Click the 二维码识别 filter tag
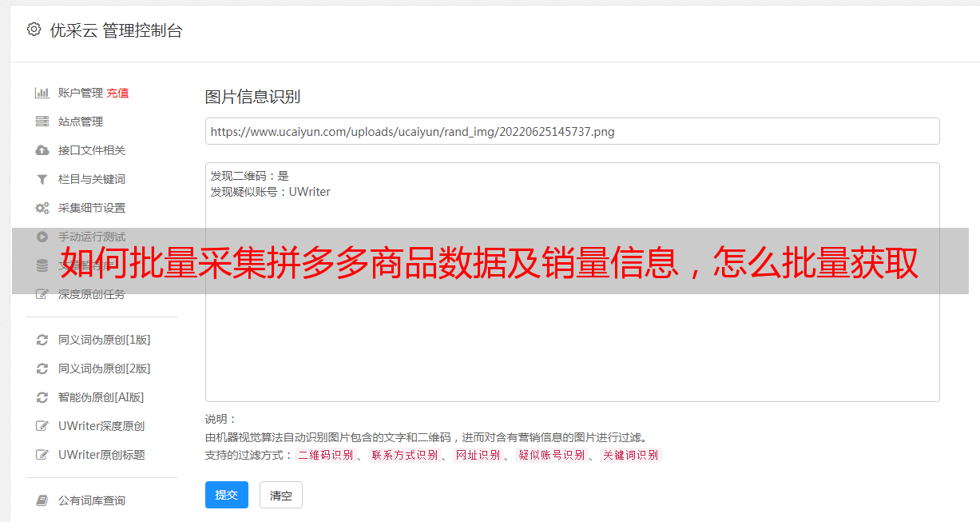 [326, 455]
